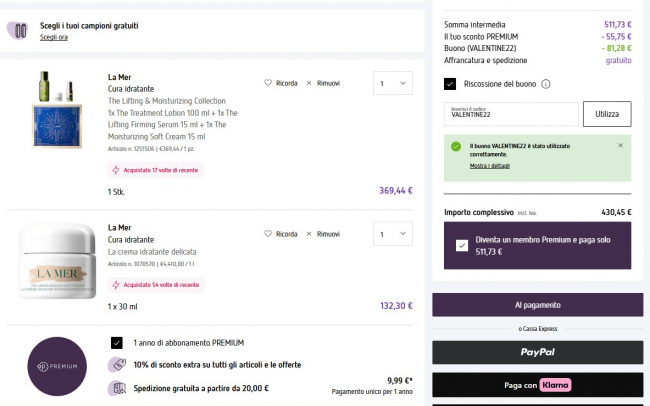This screenshot has width=650, height=406.
Task: Click the voucher code input field
Action: point(511,115)
